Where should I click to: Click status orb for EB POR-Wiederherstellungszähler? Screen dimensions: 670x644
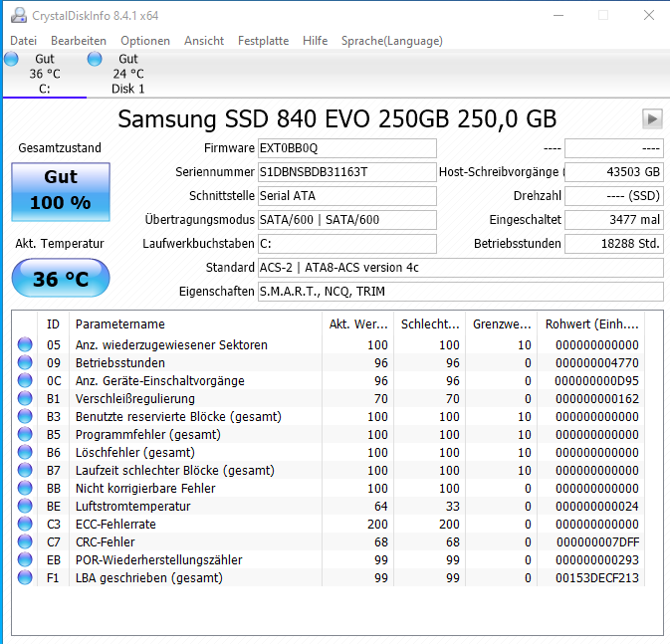click(25, 559)
